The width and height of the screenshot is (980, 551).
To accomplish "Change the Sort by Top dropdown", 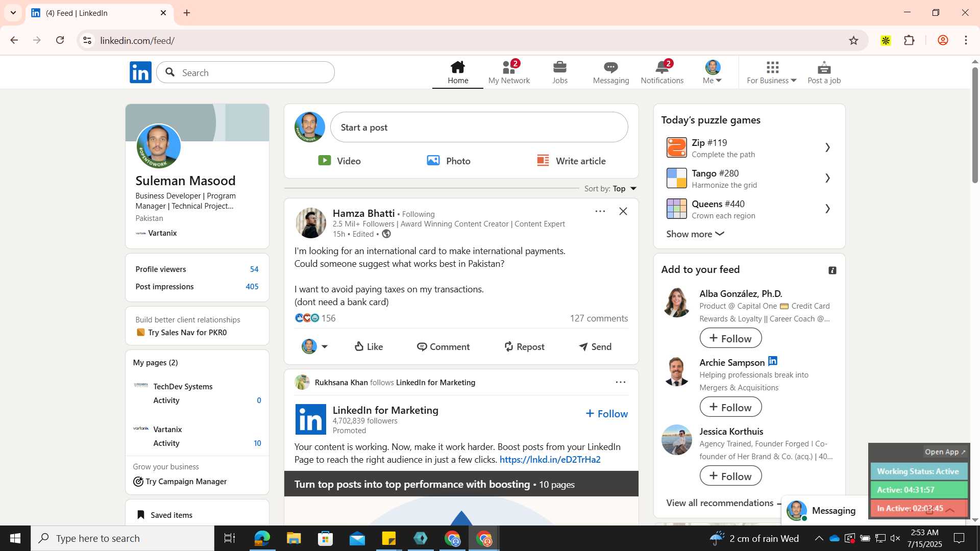I will [x=610, y=189].
